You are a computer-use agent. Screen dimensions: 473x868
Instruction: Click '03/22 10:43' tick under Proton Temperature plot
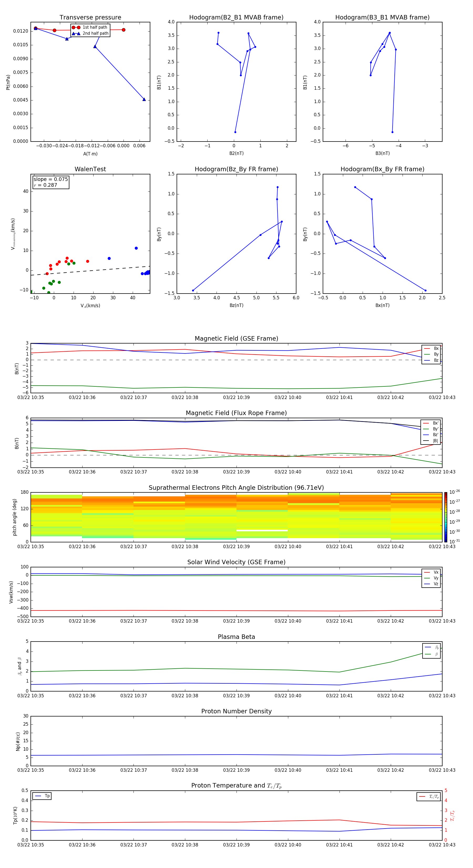point(442,845)
